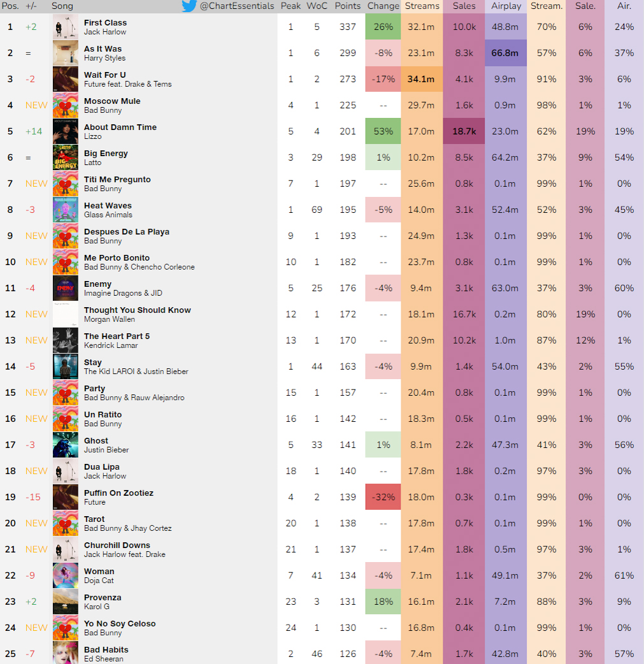The image size is (644, 664).
Task: Open the @ChartEssentials handle link
Action: (x=237, y=6)
